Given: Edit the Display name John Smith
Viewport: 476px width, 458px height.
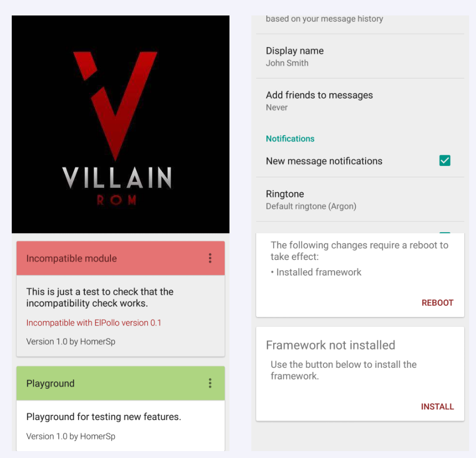Looking at the screenshot, I should click(x=360, y=57).
